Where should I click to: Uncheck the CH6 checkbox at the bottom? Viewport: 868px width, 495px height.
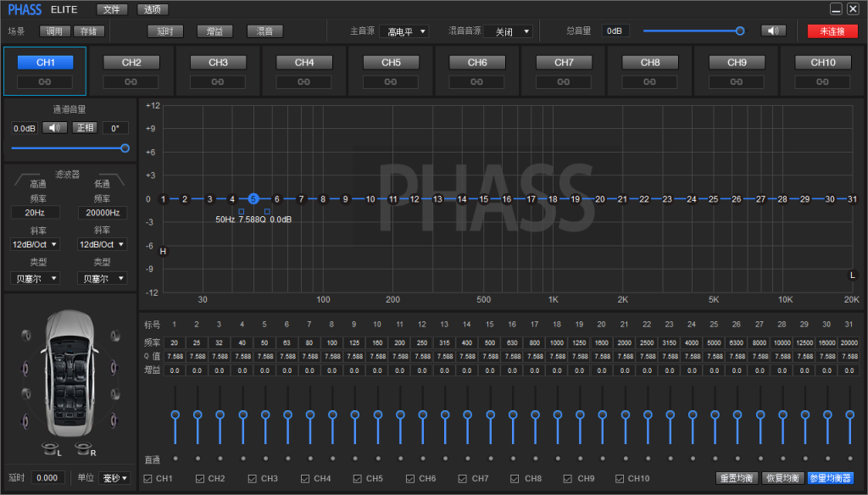(410, 478)
